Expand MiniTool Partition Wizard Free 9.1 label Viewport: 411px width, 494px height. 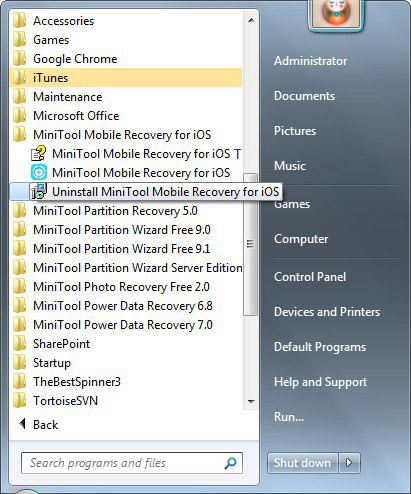122,249
